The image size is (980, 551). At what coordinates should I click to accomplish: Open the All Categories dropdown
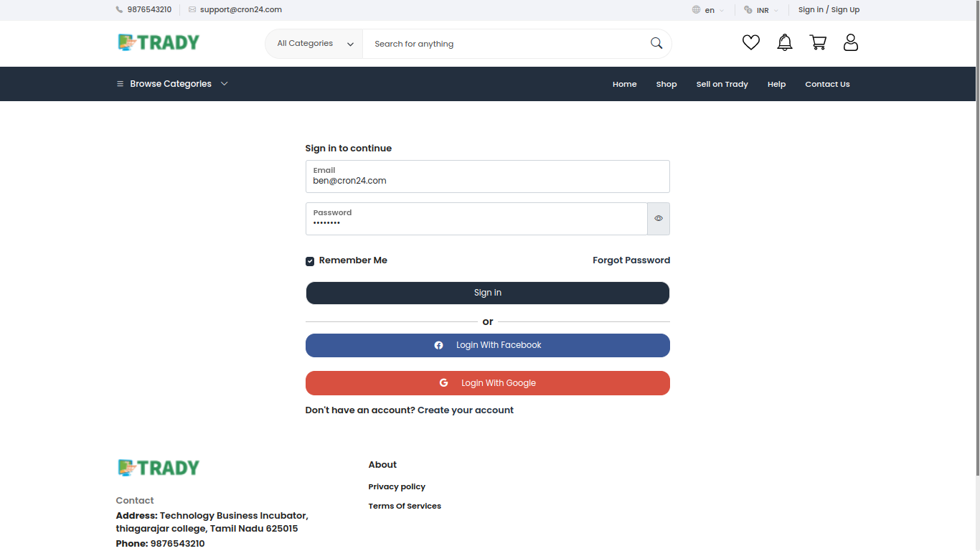pyautogui.click(x=314, y=43)
